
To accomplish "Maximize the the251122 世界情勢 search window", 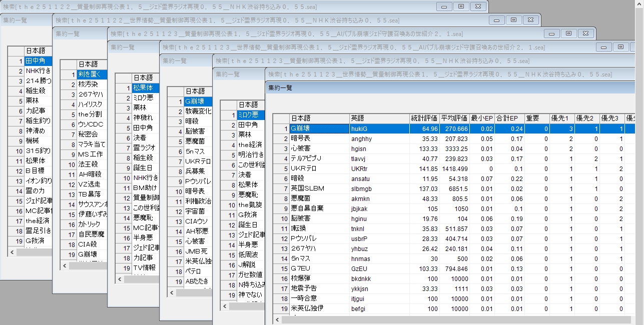I will click(x=513, y=20).
